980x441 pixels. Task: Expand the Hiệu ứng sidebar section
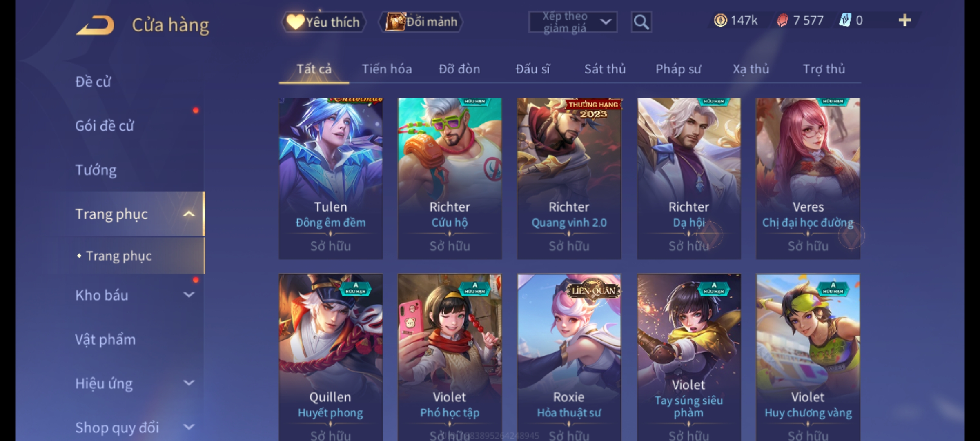(189, 383)
